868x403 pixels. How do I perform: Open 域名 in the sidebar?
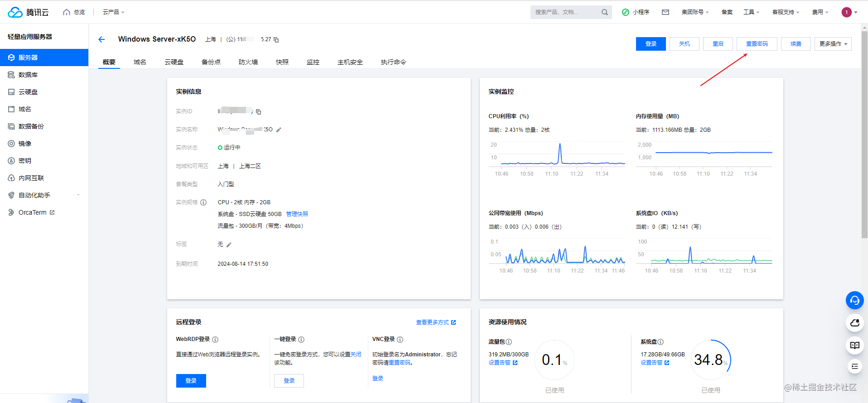click(44, 109)
